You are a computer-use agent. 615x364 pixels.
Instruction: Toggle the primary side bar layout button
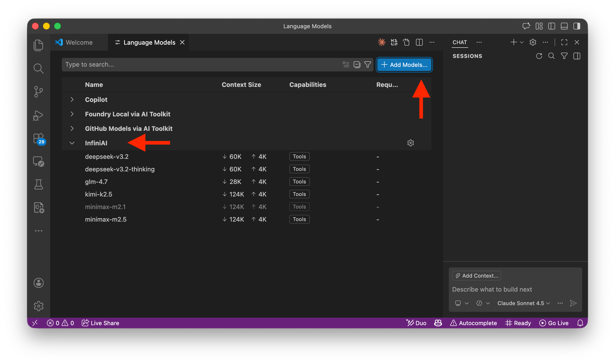click(551, 26)
